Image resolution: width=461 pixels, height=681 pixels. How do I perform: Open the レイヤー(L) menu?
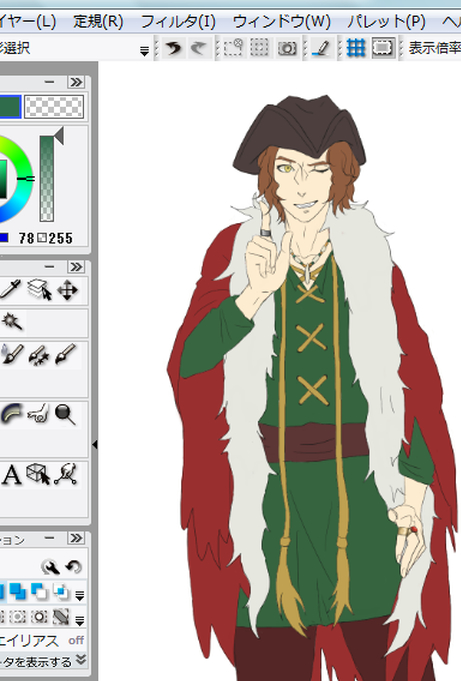[x=28, y=21]
